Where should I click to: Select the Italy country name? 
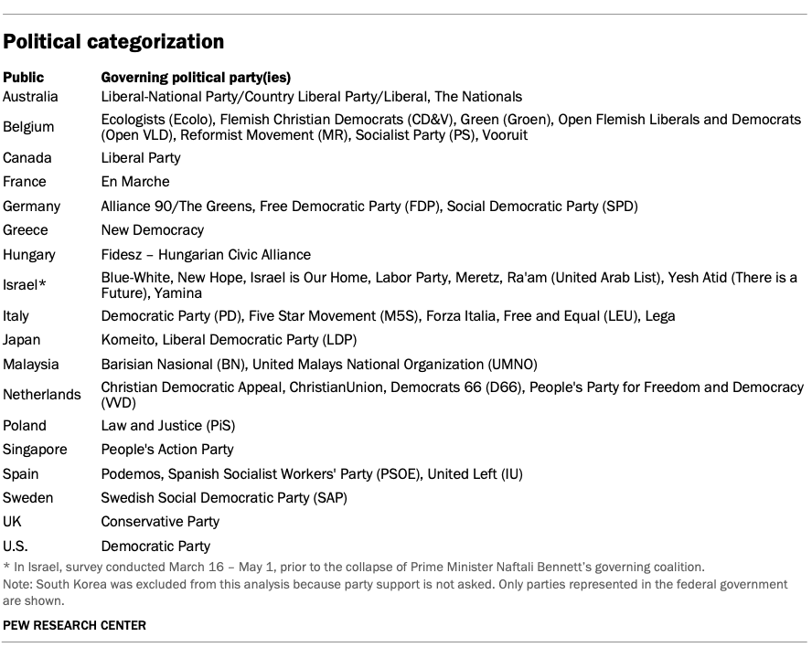[16, 315]
